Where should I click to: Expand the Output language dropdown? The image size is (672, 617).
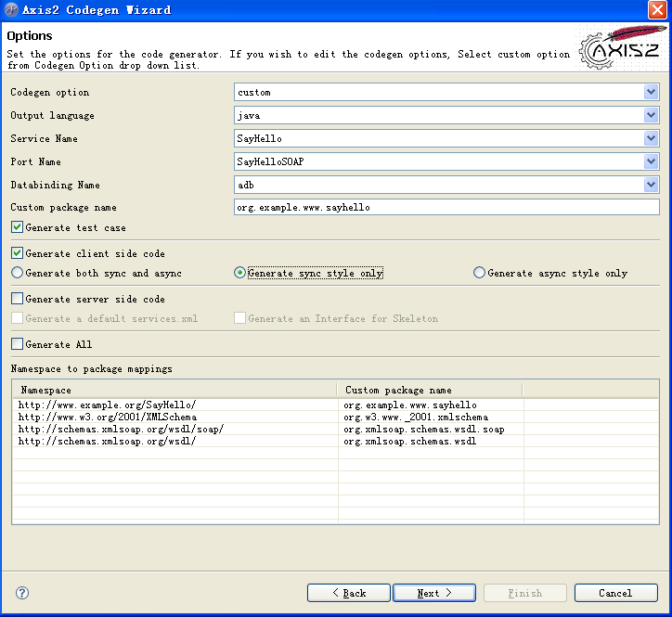(x=651, y=115)
